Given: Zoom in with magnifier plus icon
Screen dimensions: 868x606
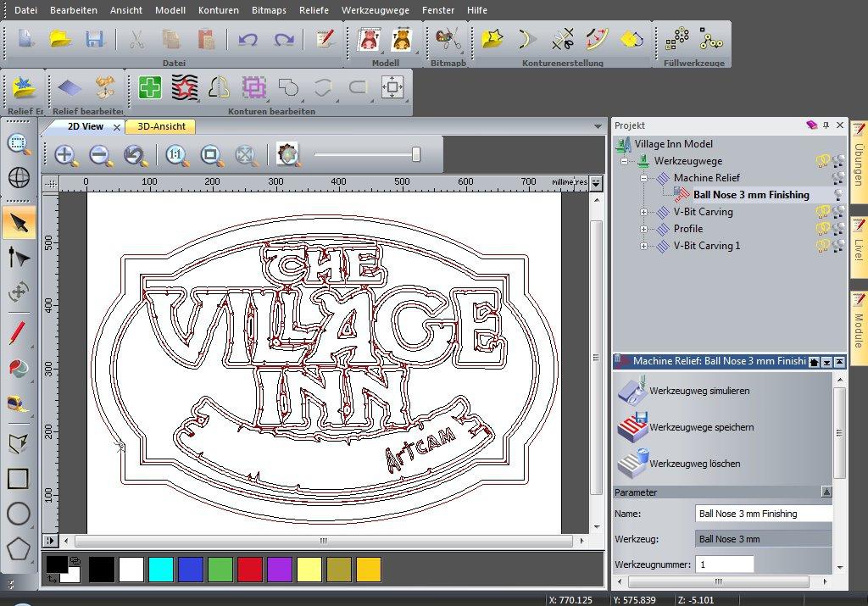Looking at the screenshot, I should (x=65, y=155).
